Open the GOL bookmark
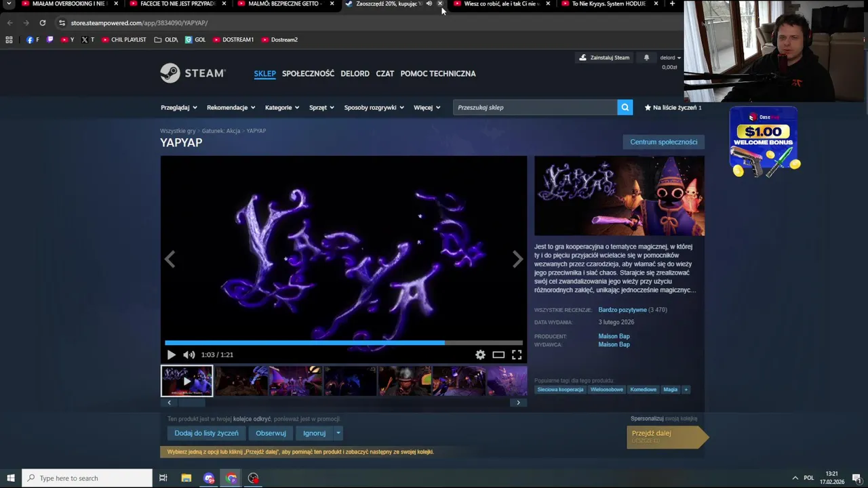 click(195, 39)
